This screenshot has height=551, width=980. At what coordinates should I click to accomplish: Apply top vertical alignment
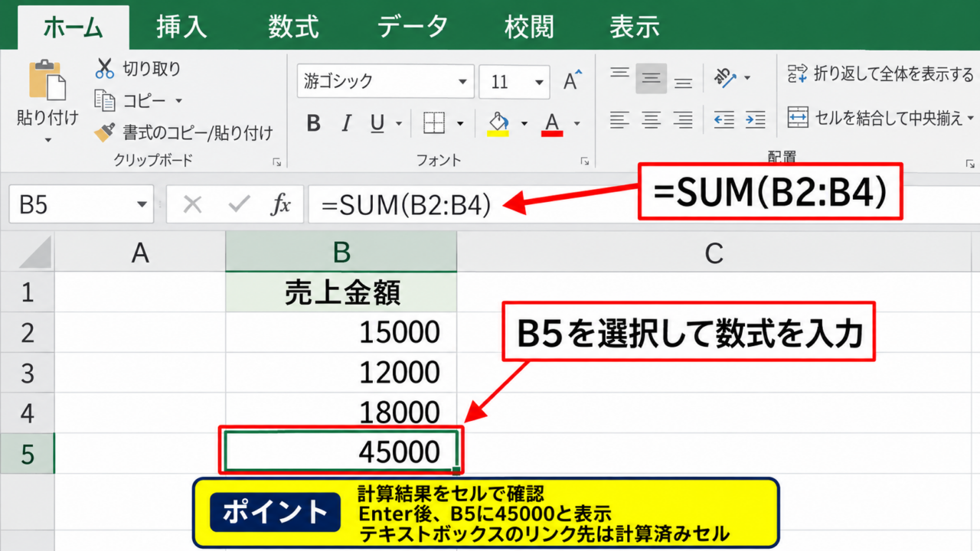click(x=619, y=74)
